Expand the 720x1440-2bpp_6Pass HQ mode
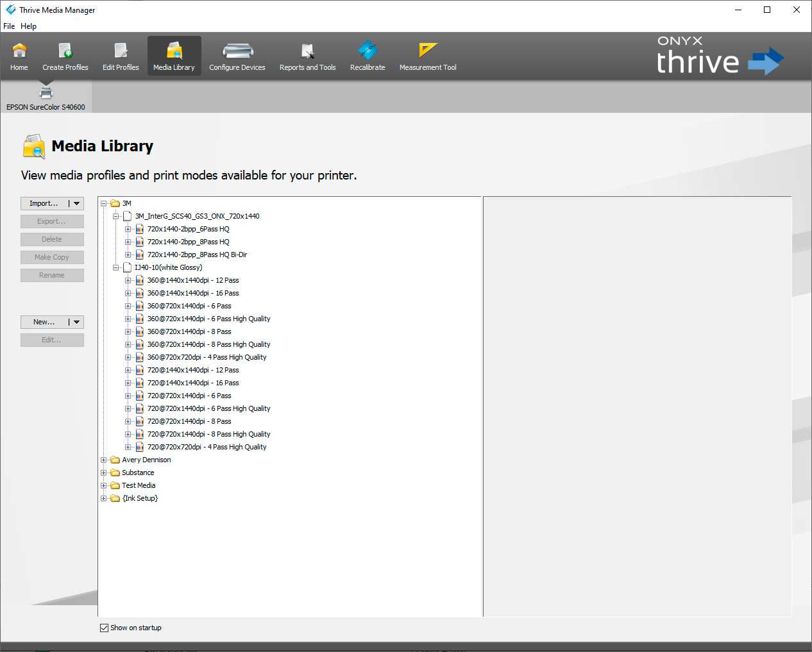812x652 pixels. [x=128, y=229]
